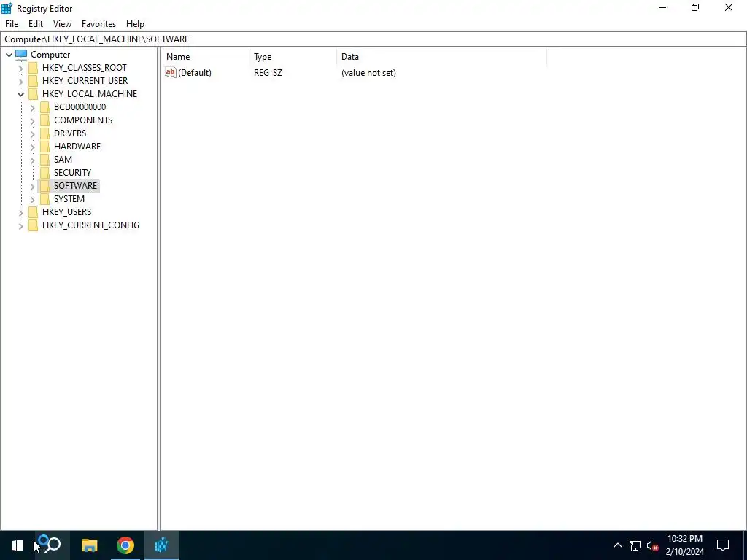Click the SAM folder icon
This screenshot has height=560, width=747.
tap(44, 159)
